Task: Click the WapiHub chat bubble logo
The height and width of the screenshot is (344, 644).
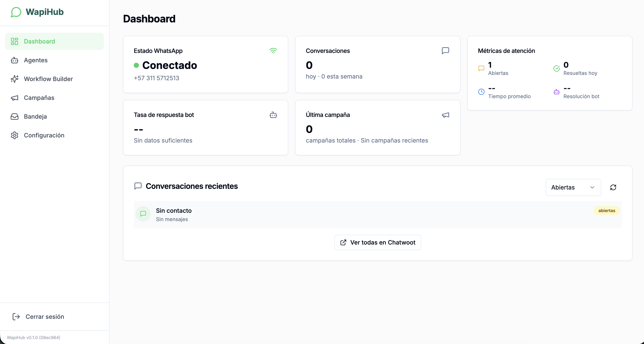Action: tap(16, 12)
